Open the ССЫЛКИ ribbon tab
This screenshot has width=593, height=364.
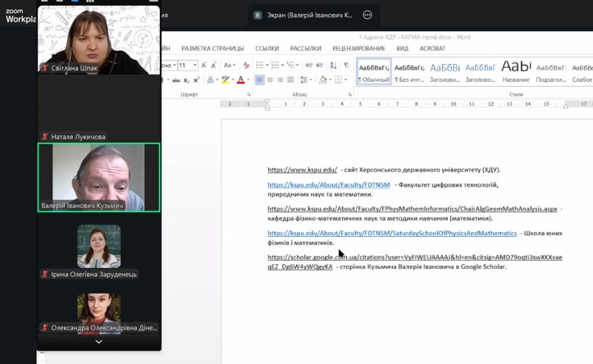click(267, 48)
